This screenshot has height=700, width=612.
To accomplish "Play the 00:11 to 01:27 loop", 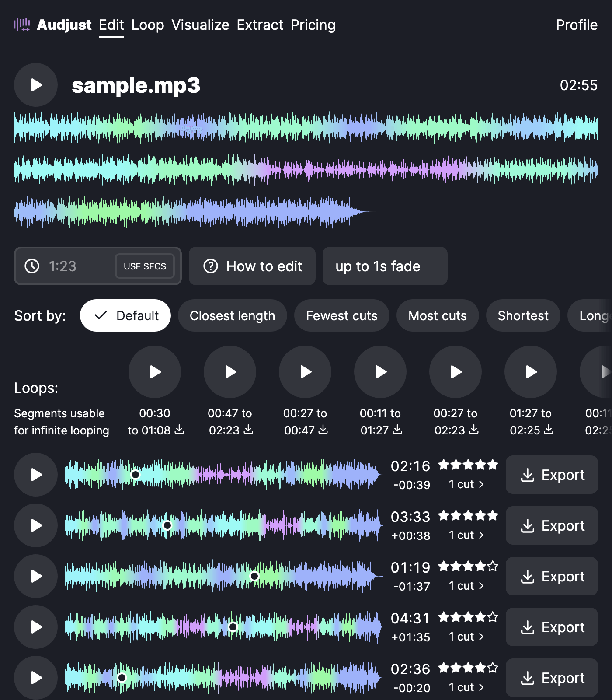I will click(x=380, y=372).
